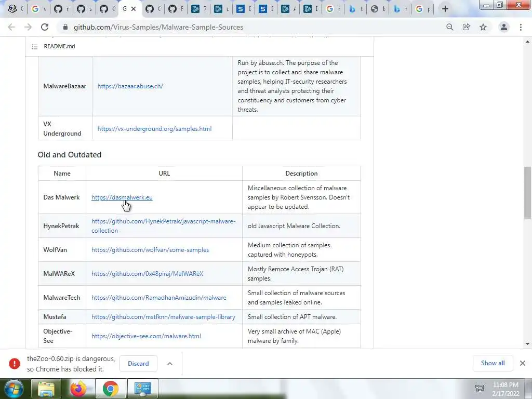Screen dimensions: 532x399
Task: Select the 'WolfVan' name cell
Action: coord(62,250)
